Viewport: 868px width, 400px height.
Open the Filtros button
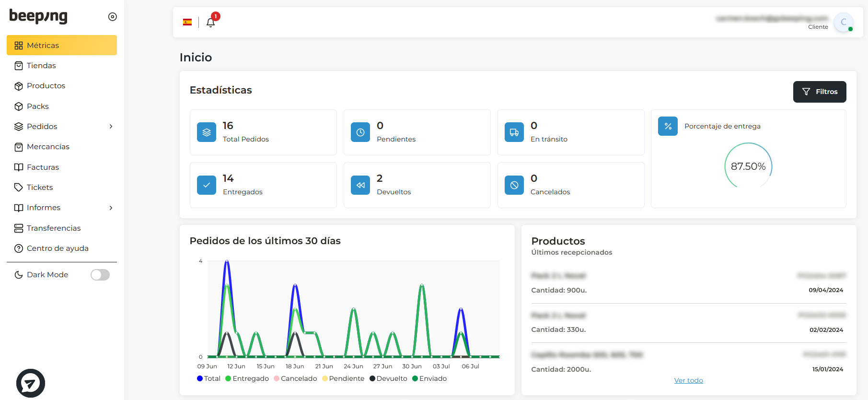click(820, 92)
